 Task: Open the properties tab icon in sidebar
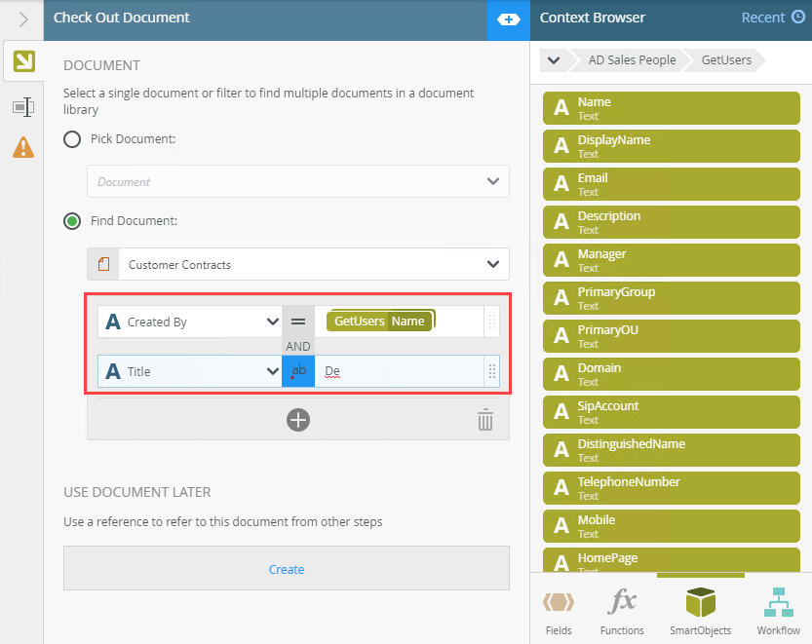pos(22,106)
